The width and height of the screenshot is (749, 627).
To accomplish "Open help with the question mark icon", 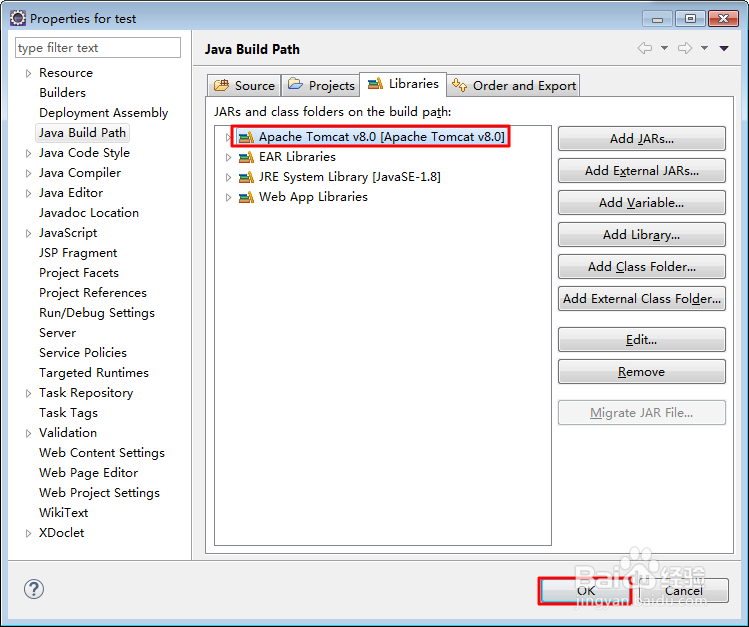I will (x=34, y=589).
